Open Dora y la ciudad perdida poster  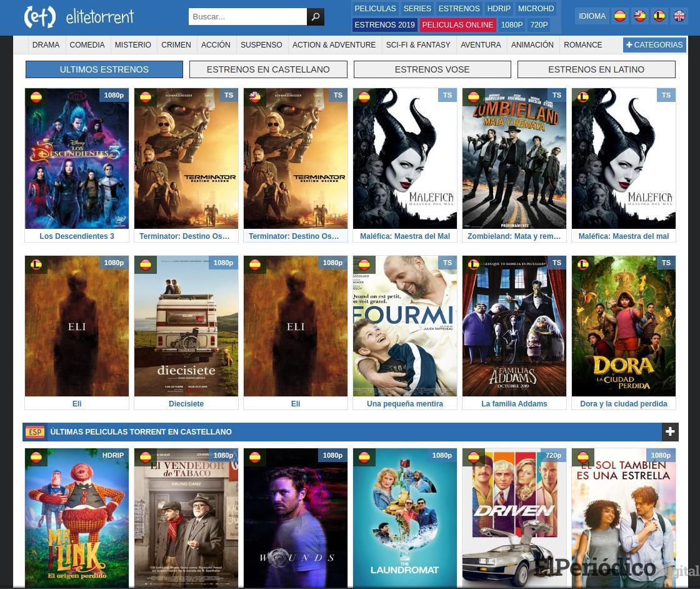pos(624,326)
